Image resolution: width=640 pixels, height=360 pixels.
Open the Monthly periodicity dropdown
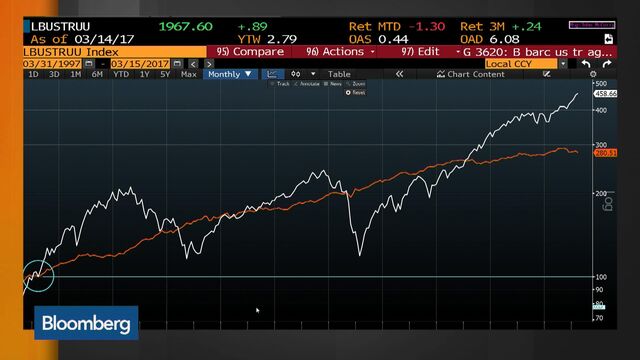[x=230, y=74]
